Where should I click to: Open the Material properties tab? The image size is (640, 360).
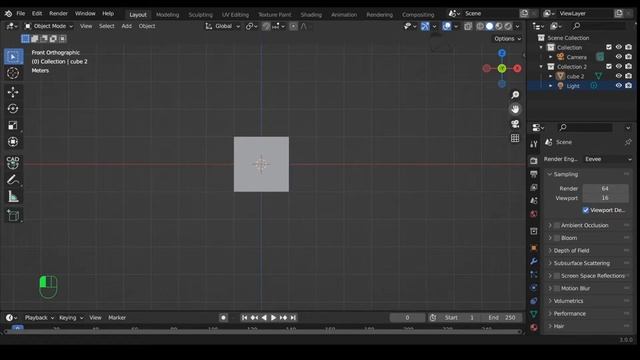click(534, 327)
